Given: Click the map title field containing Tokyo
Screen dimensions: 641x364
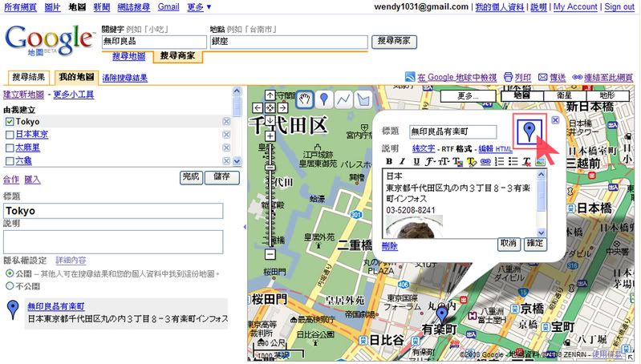Looking at the screenshot, I should click(x=112, y=211).
